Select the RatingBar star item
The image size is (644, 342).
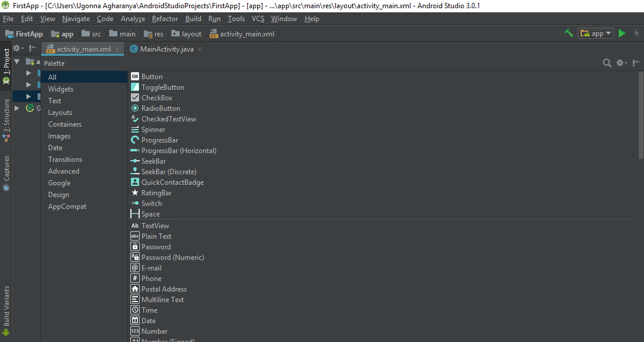[151, 193]
